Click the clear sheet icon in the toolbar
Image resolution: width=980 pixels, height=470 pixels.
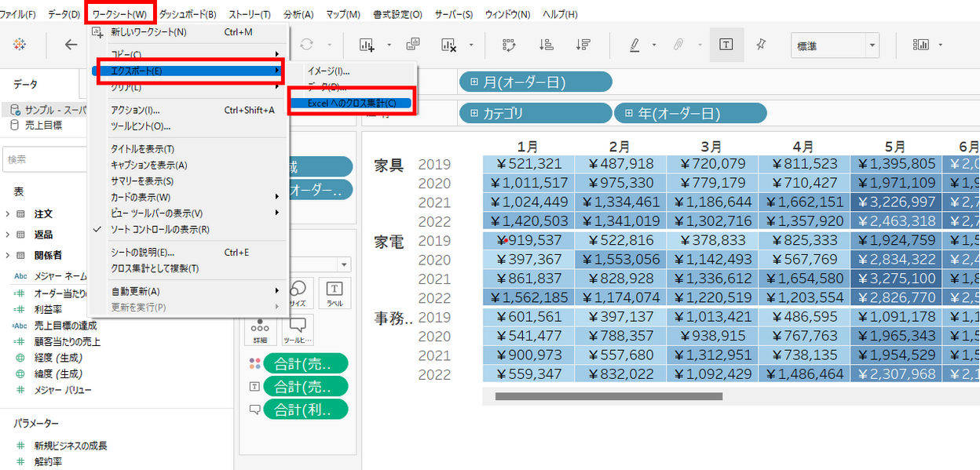coord(449,45)
